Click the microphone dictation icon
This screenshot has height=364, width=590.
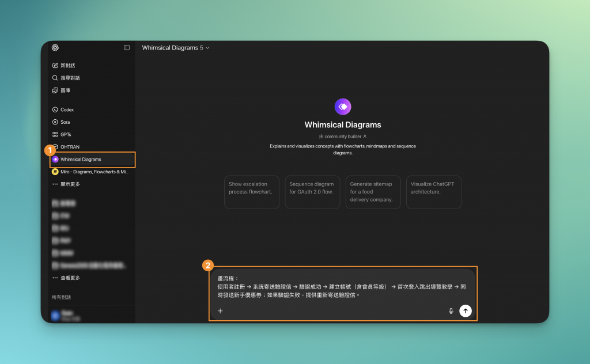point(451,311)
